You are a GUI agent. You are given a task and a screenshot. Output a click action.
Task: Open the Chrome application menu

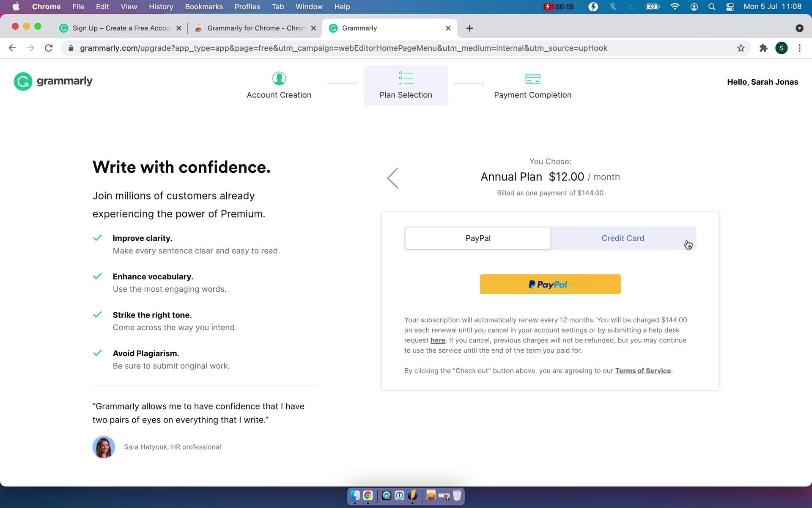(46, 7)
